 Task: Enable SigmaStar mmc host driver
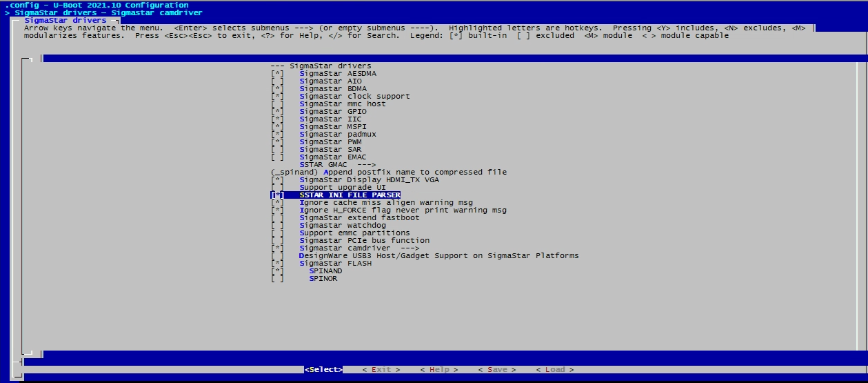(277, 104)
